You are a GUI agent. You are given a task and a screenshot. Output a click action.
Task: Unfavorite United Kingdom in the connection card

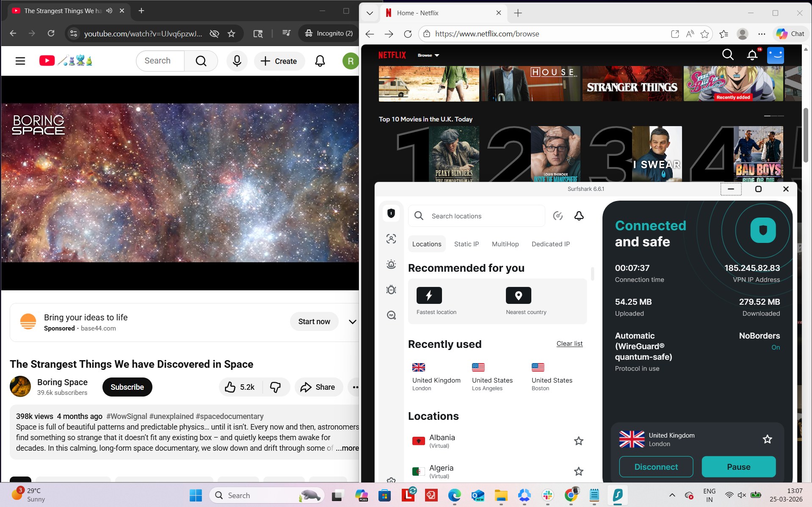(x=767, y=439)
